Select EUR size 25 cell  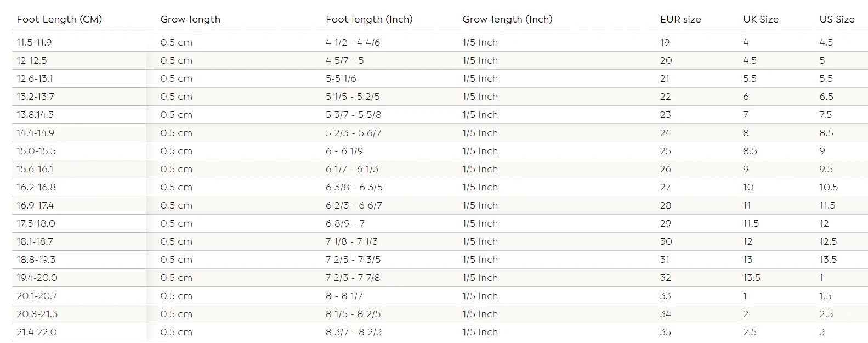tap(666, 151)
